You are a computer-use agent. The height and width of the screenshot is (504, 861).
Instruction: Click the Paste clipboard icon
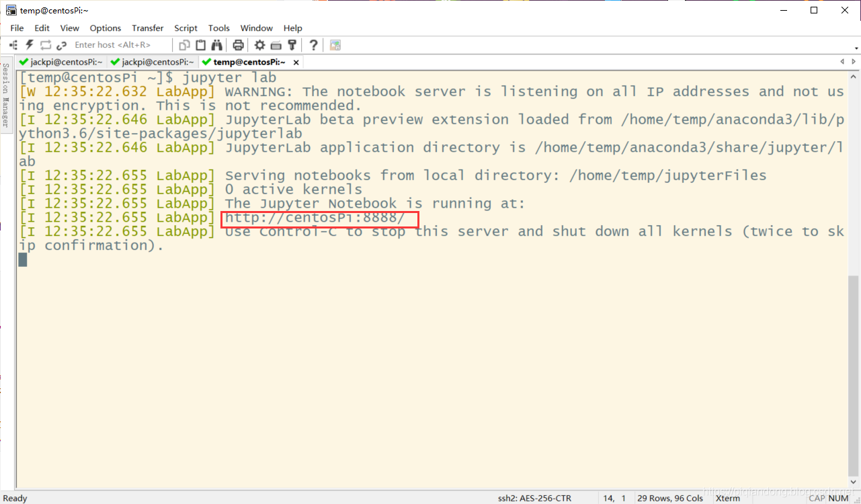click(x=201, y=45)
